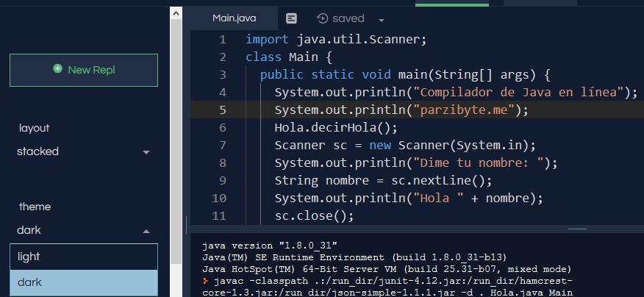Click the file notes icon beside Main.java

291,18
